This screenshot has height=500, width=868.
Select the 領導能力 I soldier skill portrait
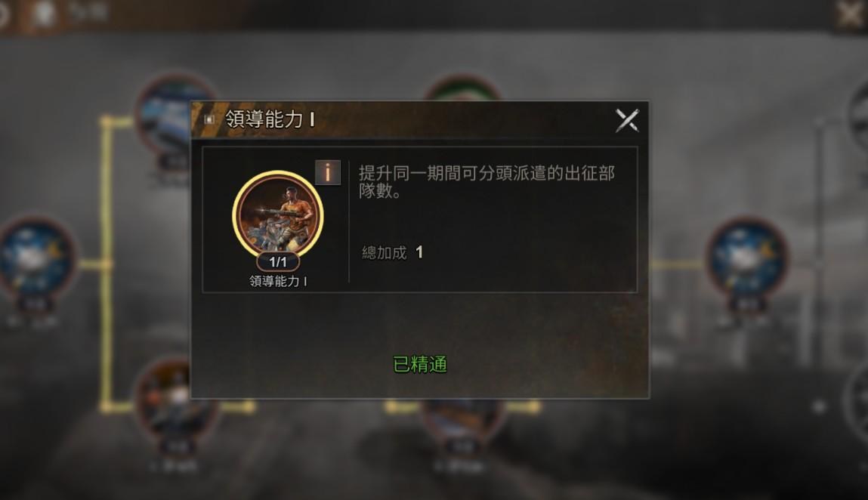click(278, 216)
